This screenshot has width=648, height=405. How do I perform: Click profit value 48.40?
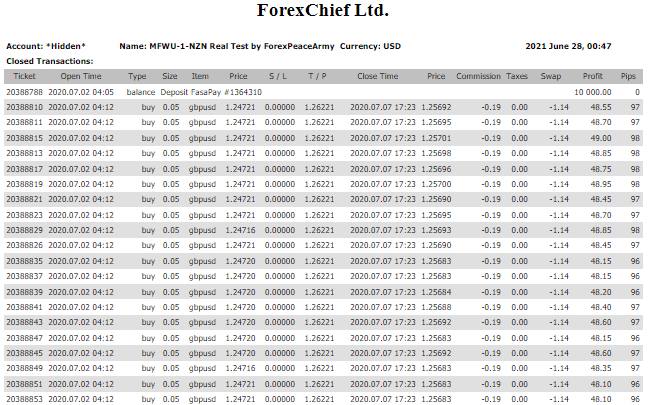(601, 307)
